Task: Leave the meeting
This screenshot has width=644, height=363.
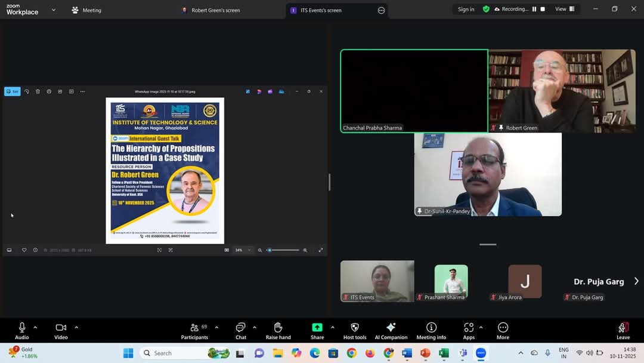Action: 623,330
